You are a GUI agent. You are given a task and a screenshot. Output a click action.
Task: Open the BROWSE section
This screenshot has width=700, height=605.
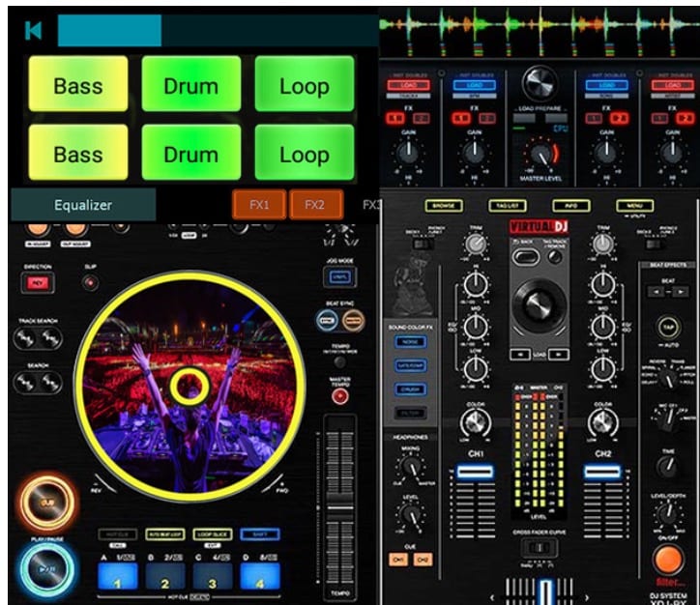(444, 206)
